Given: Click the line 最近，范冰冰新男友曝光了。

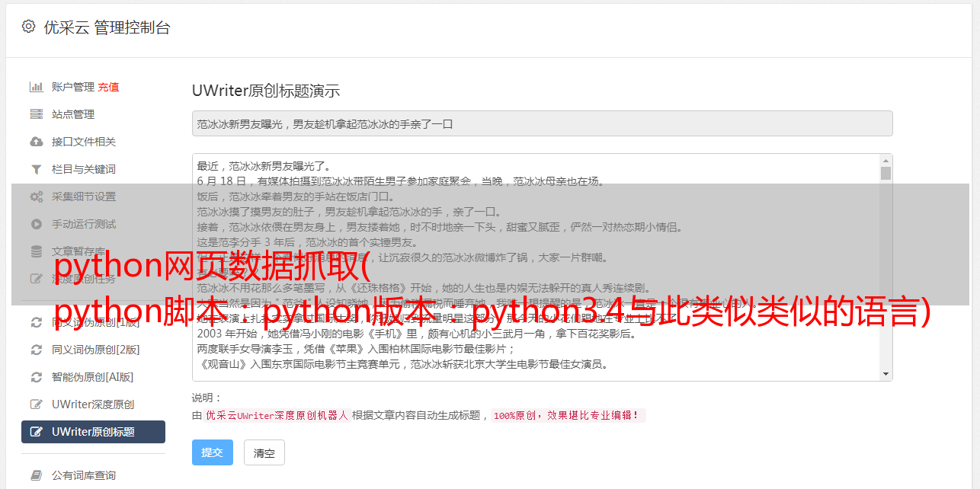Looking at the screenshot, I should pos(264,166).
